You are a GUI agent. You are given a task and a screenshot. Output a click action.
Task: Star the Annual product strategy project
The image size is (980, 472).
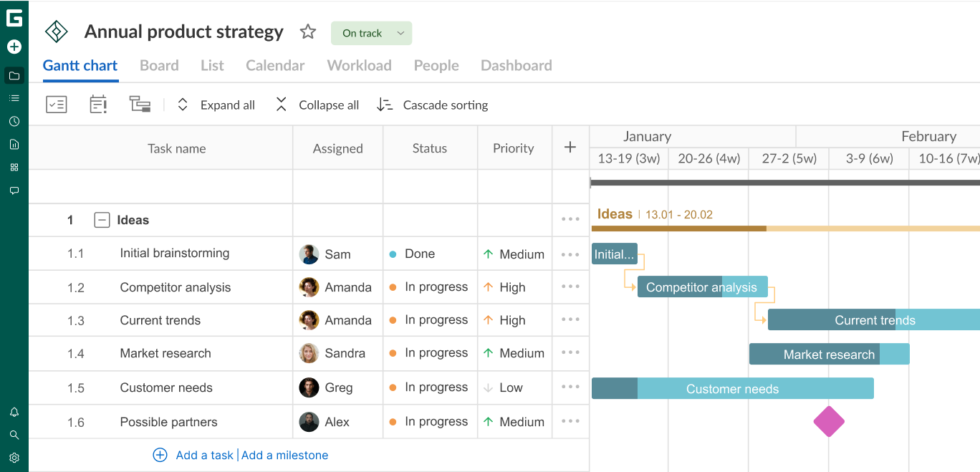point(307,32)
